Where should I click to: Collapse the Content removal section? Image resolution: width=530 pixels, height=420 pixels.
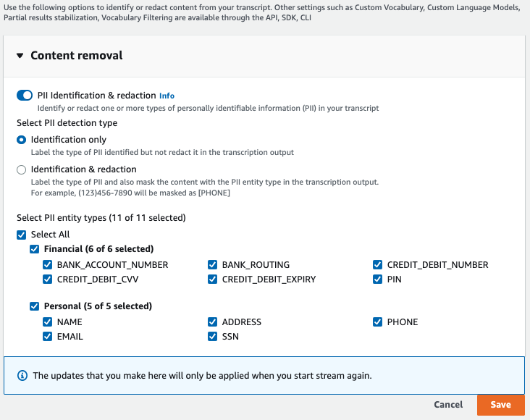(x=20, y=56)
